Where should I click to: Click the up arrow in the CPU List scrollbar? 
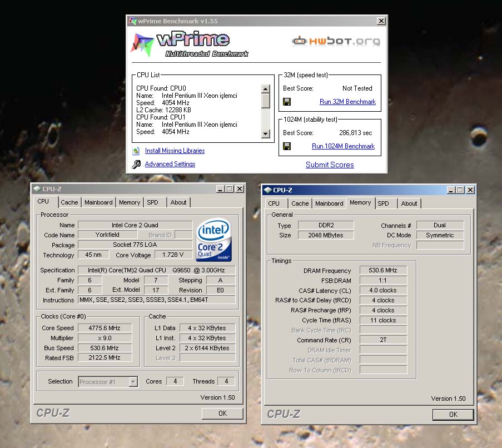tap(265, 89)
